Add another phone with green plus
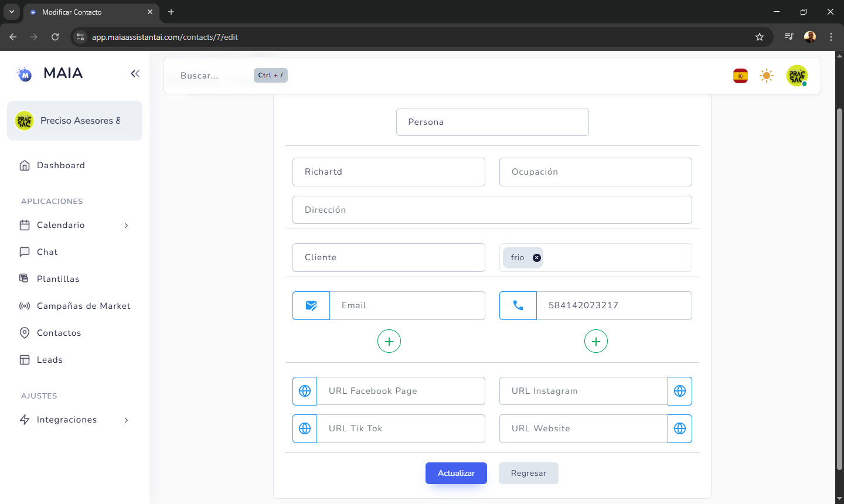Viewport: 844px width, 504px height. [596, 341]
